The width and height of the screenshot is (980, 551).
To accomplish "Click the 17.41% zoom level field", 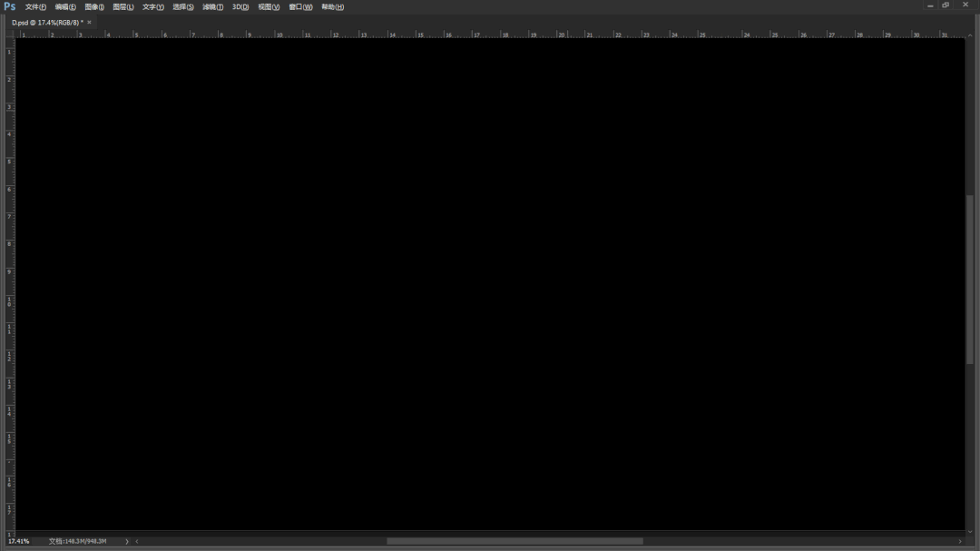I will (x=19, y=541).
